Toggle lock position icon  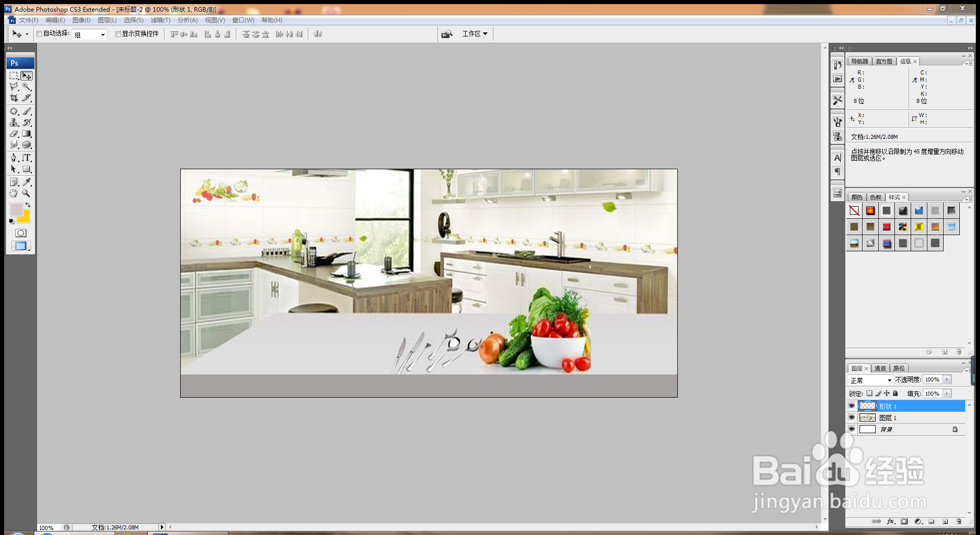(x=887, y=393)
